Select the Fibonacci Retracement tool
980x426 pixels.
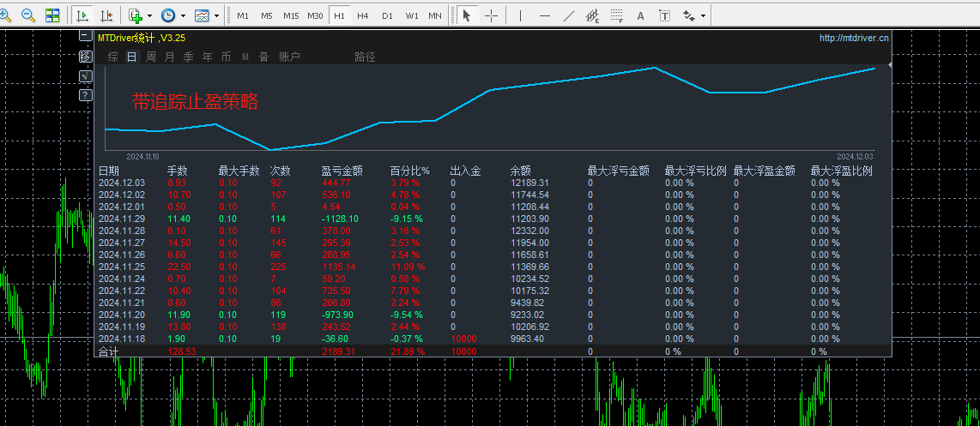point(617,15)
